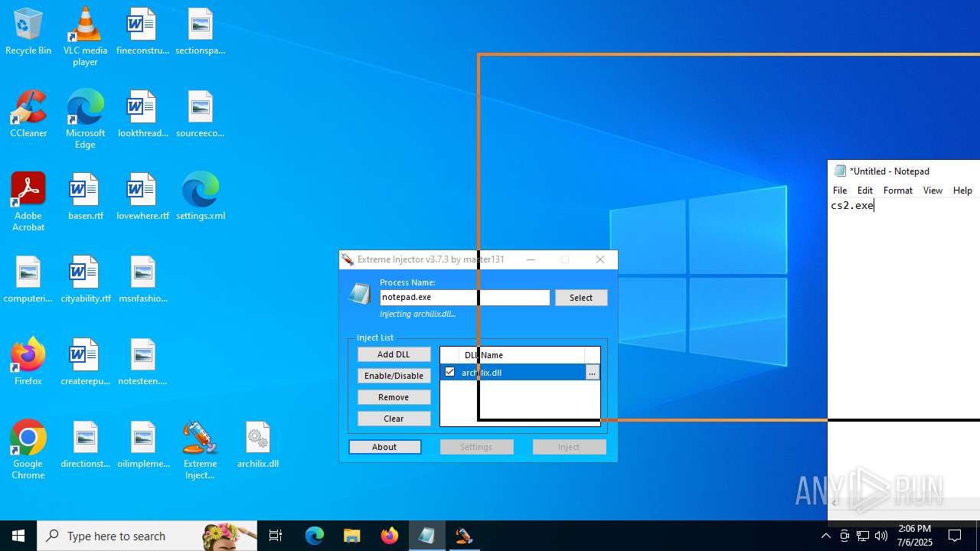Click the Enable/Disable button
This screenshot has height=551, width=980.
(x=394, y=376)
